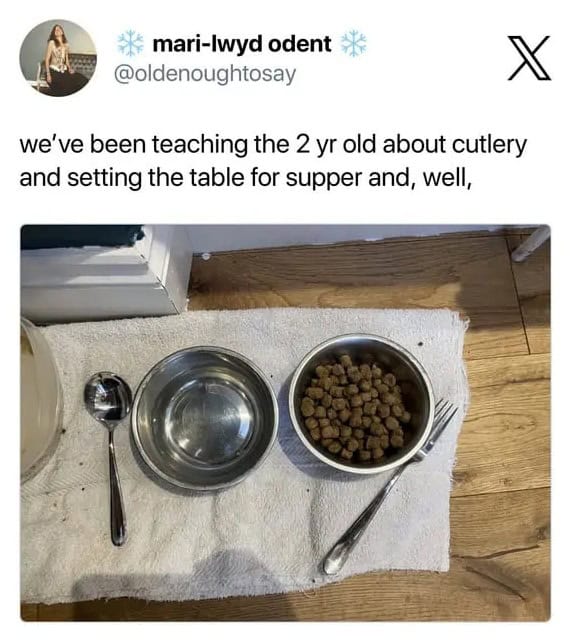The image size is (585, 644).
Task: Click the snowflake emoji after the name
Action: (x=354, y=44)
